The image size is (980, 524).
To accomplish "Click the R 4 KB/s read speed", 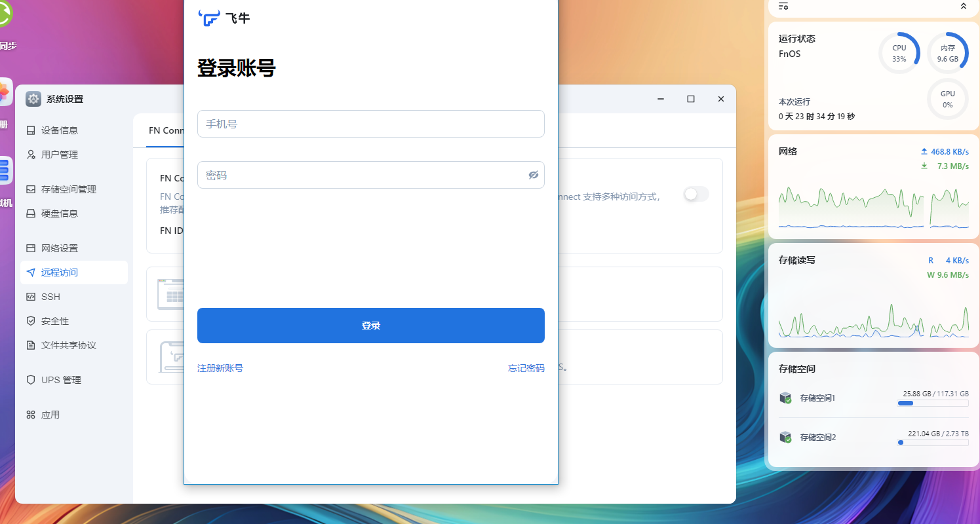I will [x=948, y=260].
